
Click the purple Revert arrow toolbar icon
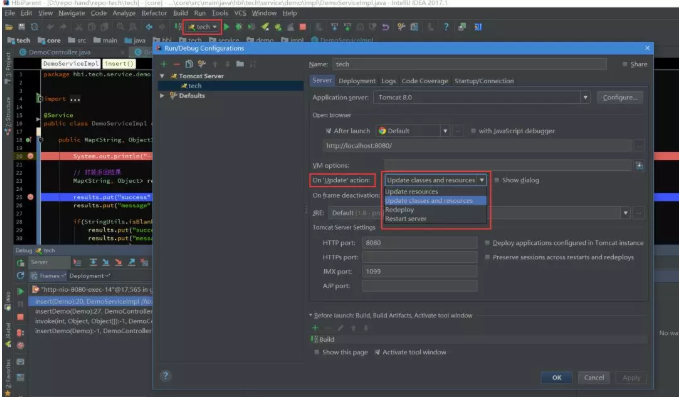(385, 27)
